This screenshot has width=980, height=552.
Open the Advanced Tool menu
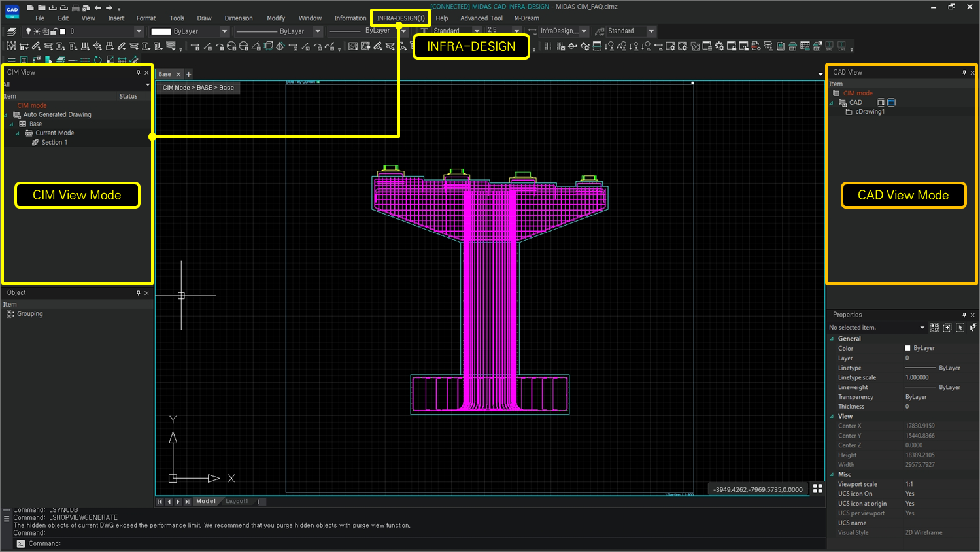481,18
